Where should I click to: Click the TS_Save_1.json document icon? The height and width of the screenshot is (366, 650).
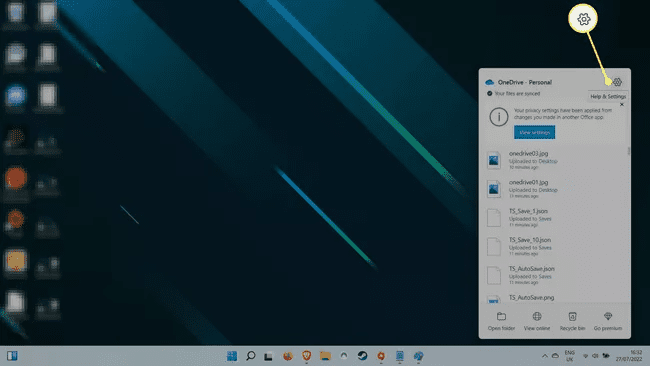(494, 218)
